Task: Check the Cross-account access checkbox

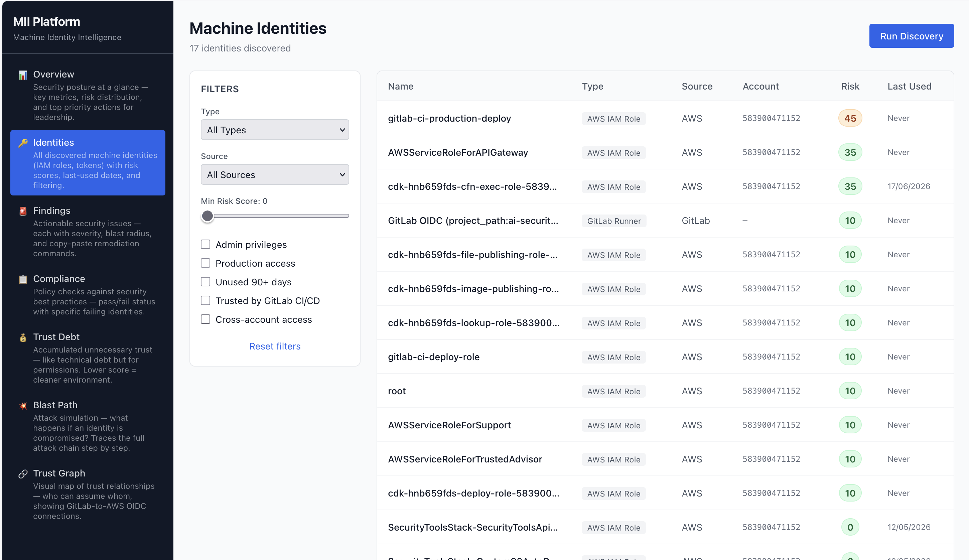Action: pyautogui.click(x=205, y=319)
